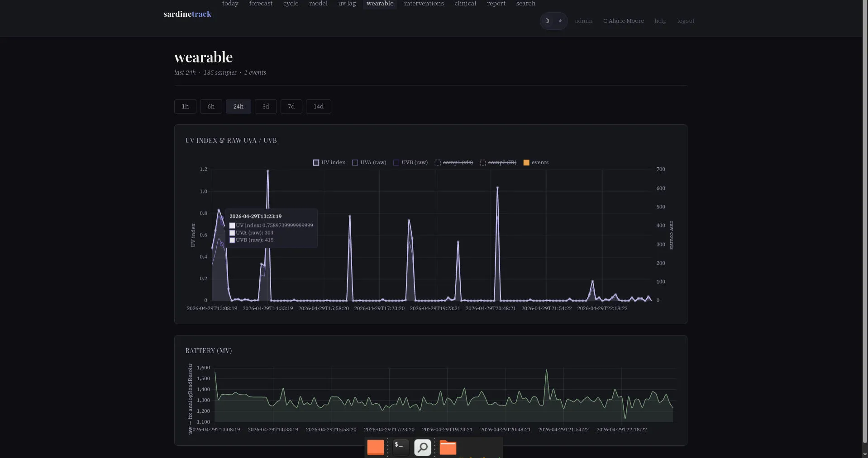The image size is (868, 458).
Task: Select the 3d time range
Action: 266,107
